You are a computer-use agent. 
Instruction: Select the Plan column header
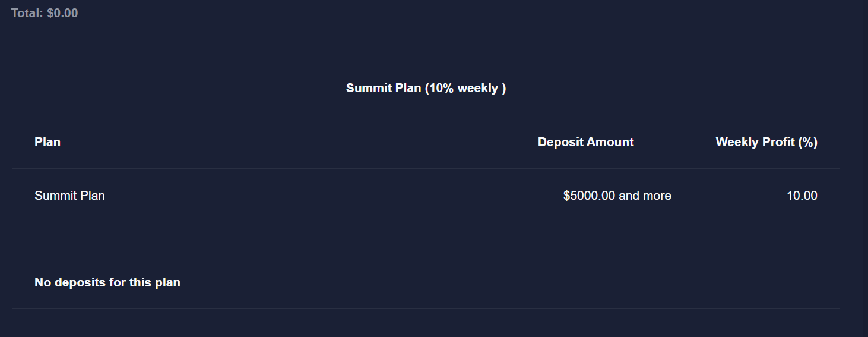(x=47, y=142)
